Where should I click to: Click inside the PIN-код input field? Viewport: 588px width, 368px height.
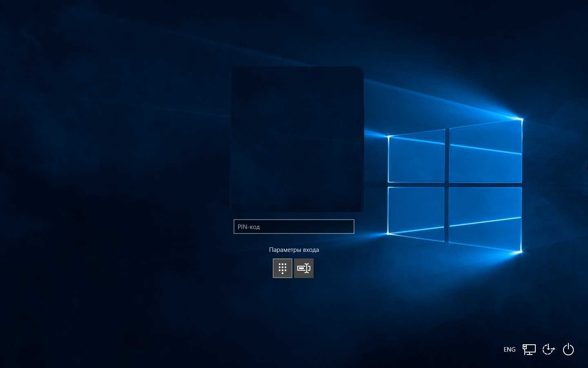click(294, 227)
